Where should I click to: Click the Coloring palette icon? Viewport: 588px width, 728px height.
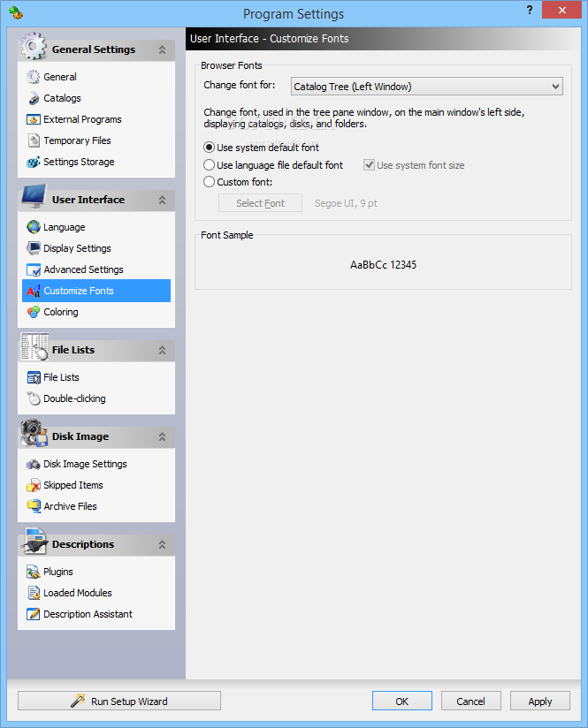(33, 312)
